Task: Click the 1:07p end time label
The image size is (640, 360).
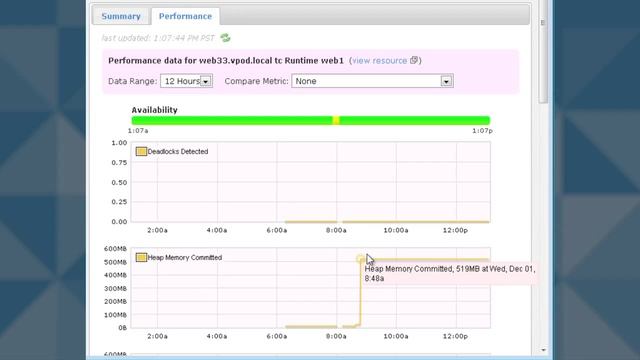Action: pyautogui.click(x=482, y=131)
